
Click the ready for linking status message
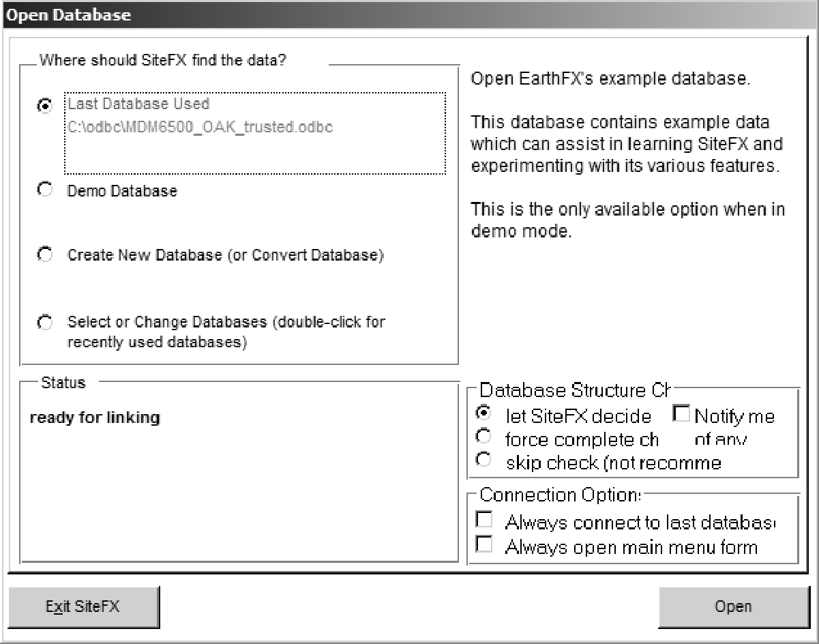pyautogui.click(x=95, y=418)
